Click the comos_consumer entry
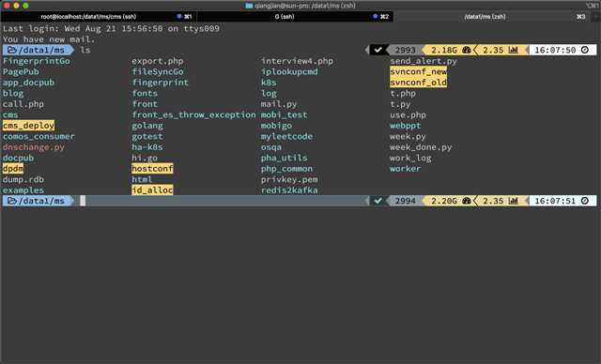 click(39, 136)
